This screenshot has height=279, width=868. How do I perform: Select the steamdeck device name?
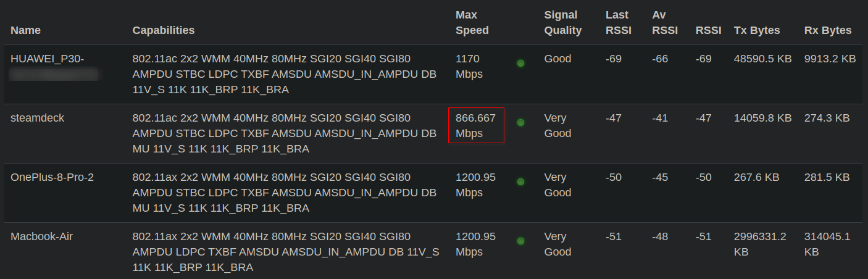[x=37, y=118]
